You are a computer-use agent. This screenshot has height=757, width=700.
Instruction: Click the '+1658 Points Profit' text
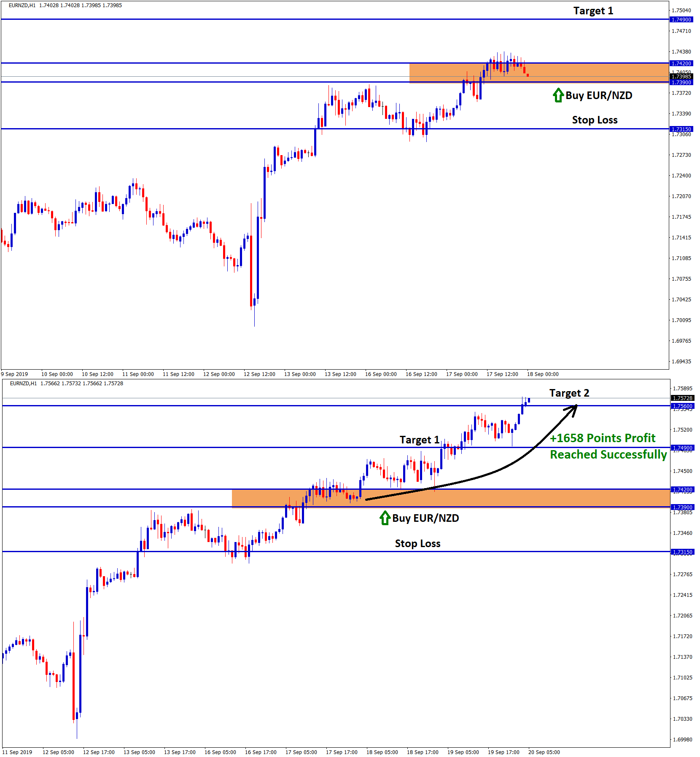[603, 438]
